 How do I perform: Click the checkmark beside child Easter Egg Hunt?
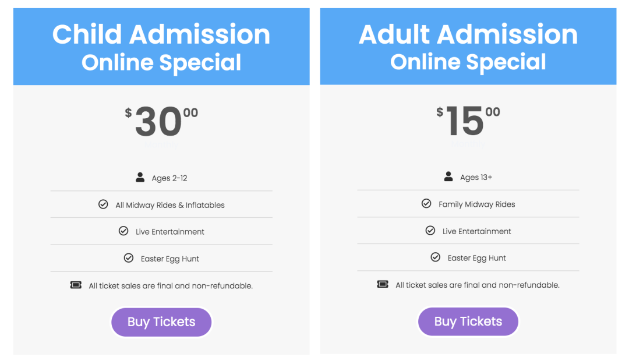point(128,257)
